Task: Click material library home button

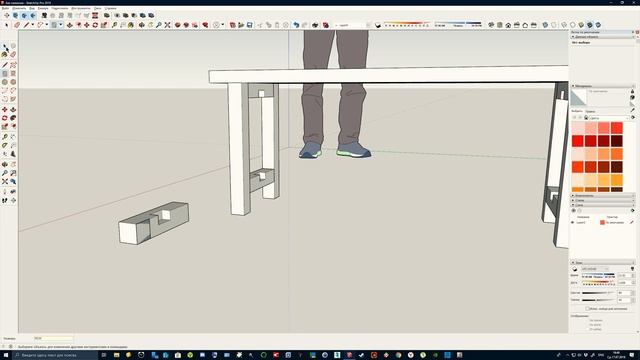Action: click(x=586, y=118)
